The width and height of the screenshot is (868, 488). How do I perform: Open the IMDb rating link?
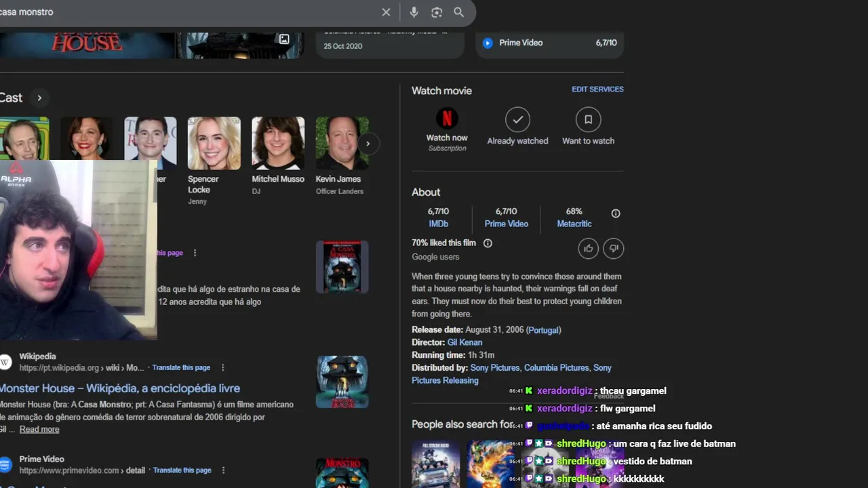[438, 224]
